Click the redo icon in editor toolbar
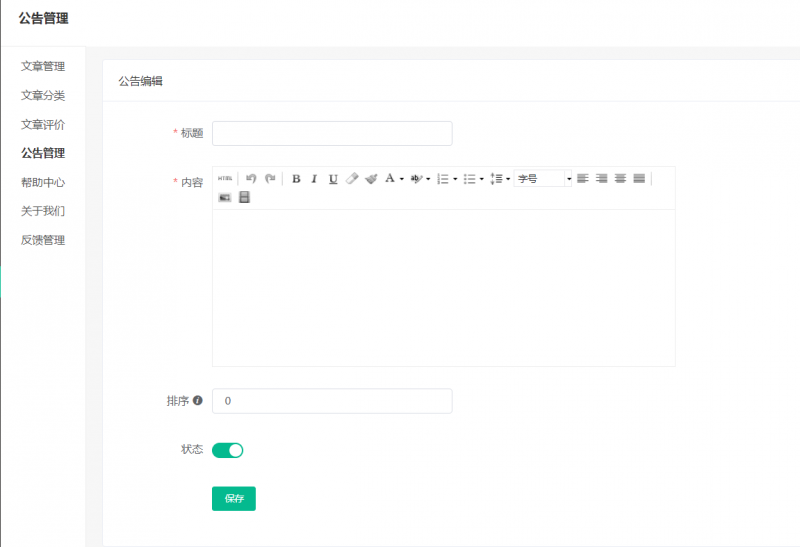Viewport: 800px width, 547px height. pos(269,179)
